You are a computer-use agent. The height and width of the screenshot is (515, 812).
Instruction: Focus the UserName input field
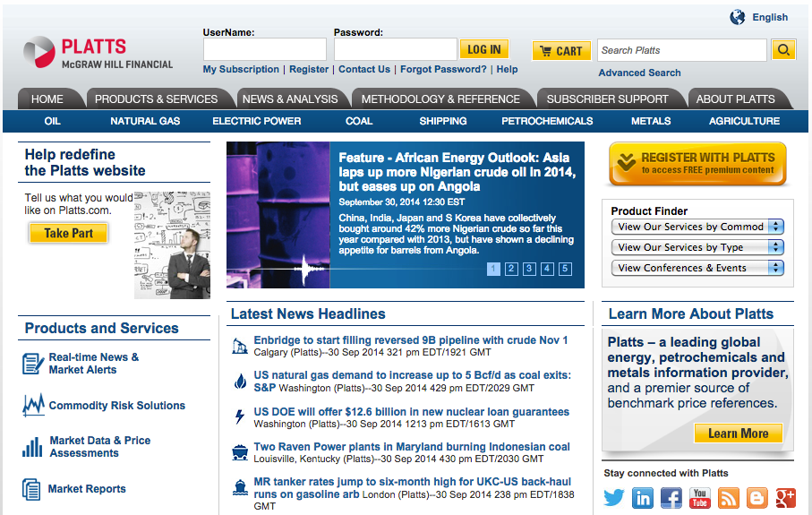click(265, 50)
